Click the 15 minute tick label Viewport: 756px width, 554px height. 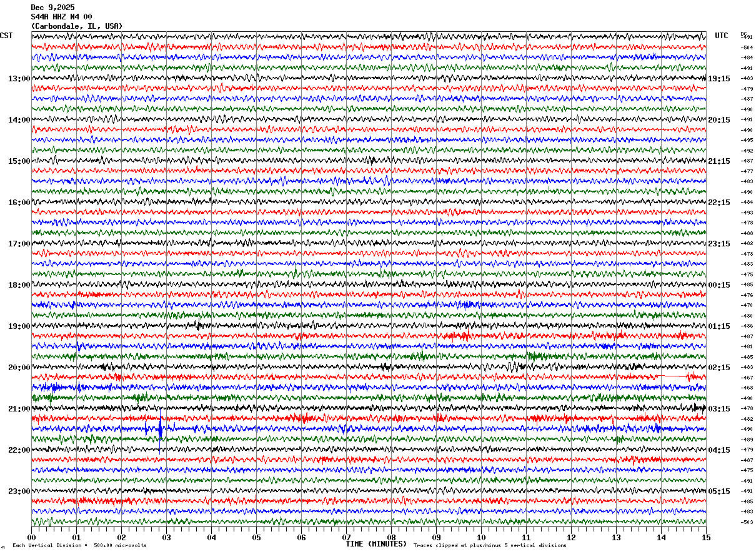[706, 537]
